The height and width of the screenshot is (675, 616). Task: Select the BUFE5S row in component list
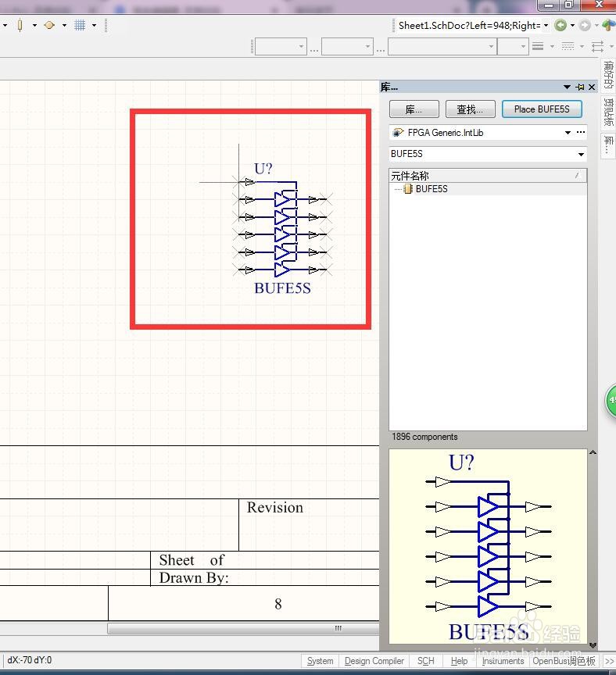[x=488, y=188]
